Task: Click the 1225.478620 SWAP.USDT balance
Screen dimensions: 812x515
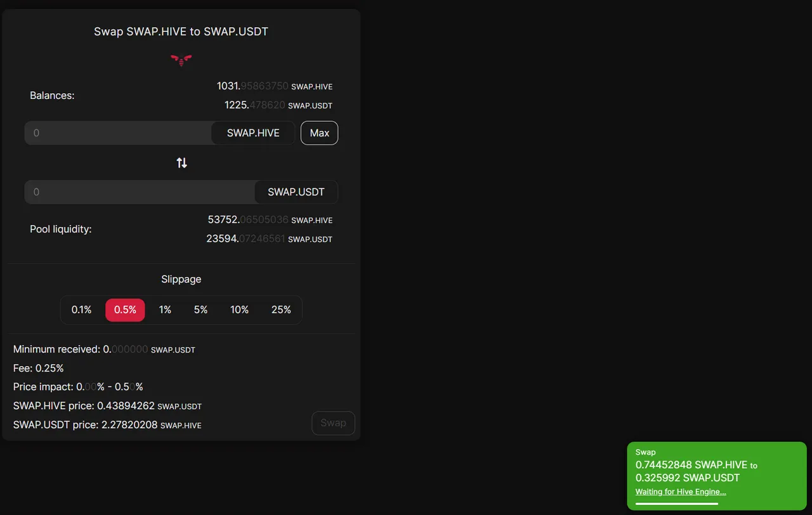Action: click(278, 105)
